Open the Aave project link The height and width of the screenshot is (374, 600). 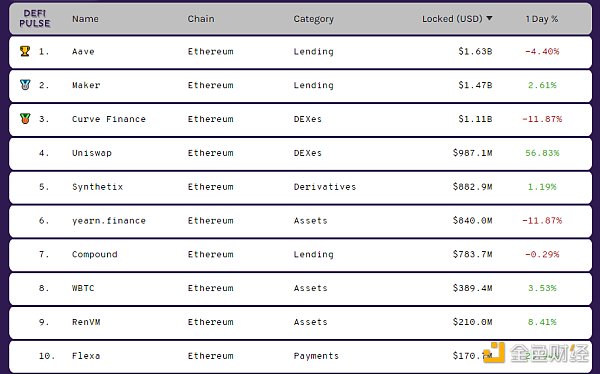(x=83, y=51)
